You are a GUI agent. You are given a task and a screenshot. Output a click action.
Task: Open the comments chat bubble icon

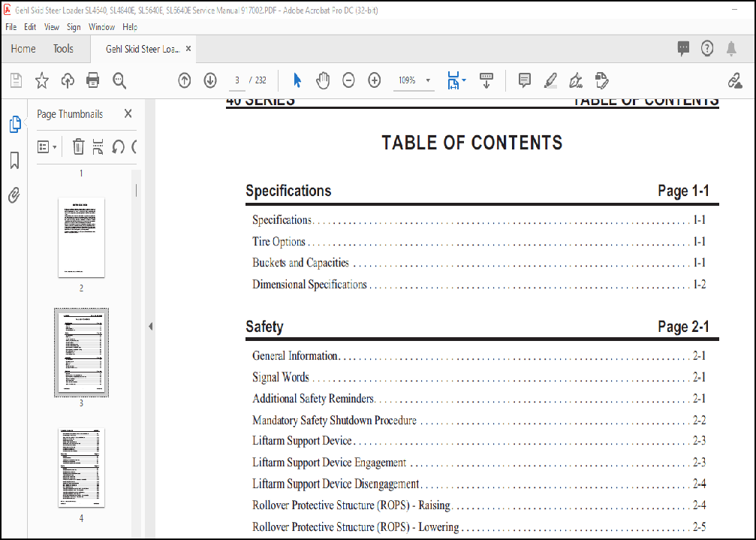click(683, 48)
